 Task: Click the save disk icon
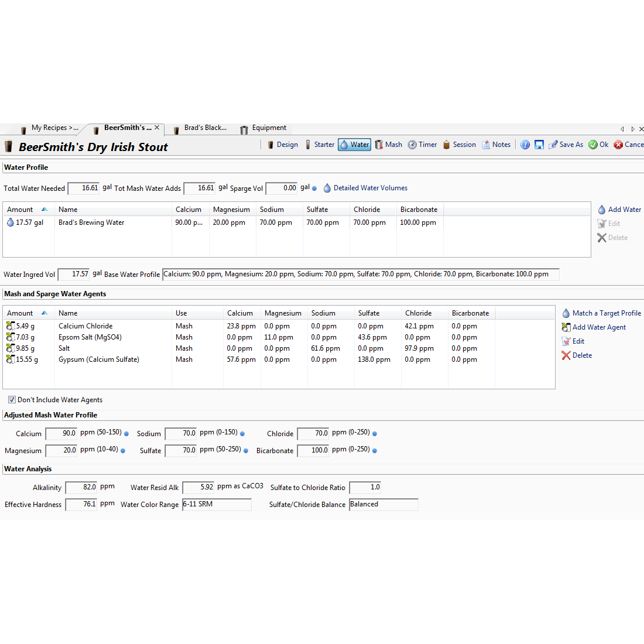coord(539,145)
